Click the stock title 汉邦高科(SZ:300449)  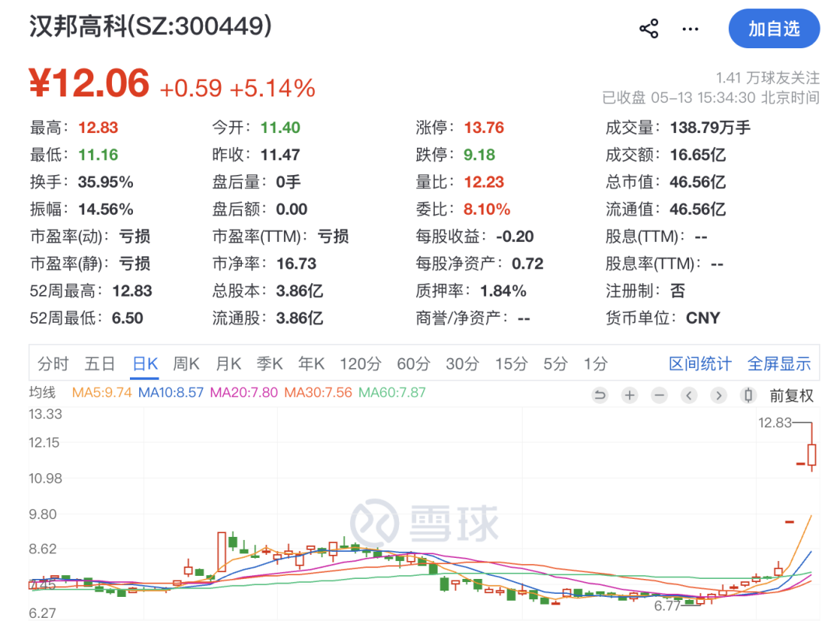pyautogui.click(x=150, y=26)
